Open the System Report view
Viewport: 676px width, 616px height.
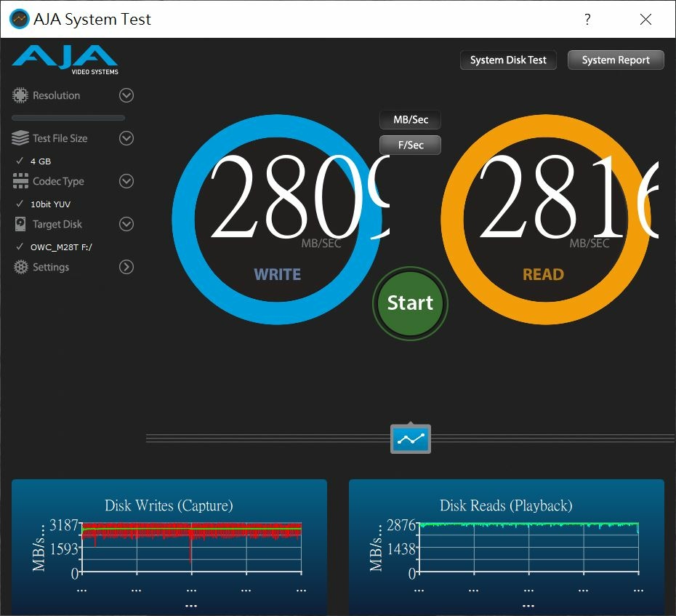click(x=616, y=60)
